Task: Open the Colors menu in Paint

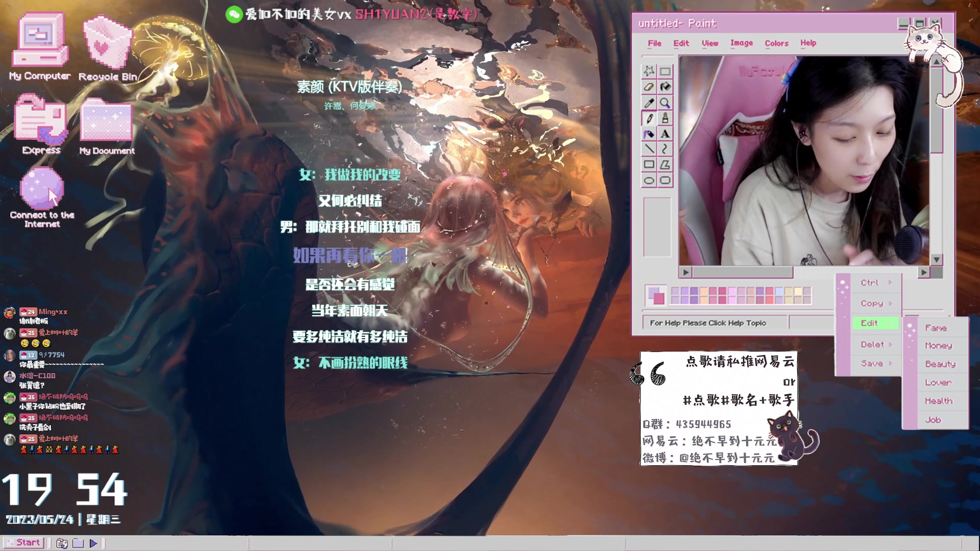Action: pyautogui.click(x=776, y=43)
